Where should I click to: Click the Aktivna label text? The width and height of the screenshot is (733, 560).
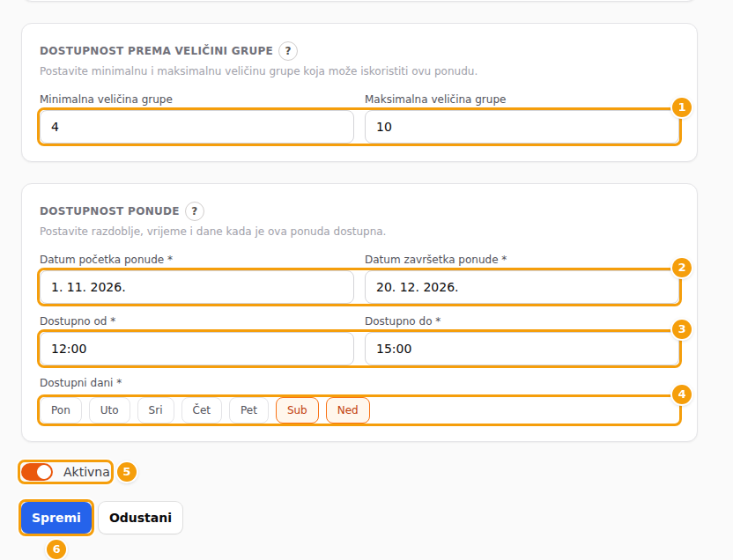[x=86, y=472]
